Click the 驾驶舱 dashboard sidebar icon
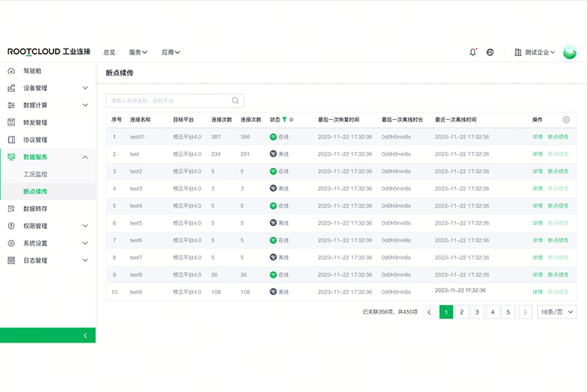Screen dimensions: 587x392 [11, 71]
